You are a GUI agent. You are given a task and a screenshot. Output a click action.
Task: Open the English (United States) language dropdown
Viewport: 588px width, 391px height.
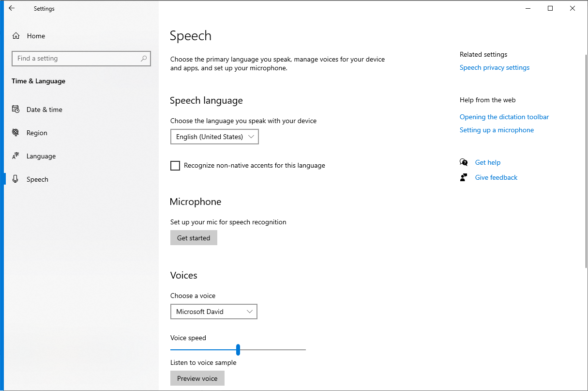pyautogui.click(x=214, y=137)
